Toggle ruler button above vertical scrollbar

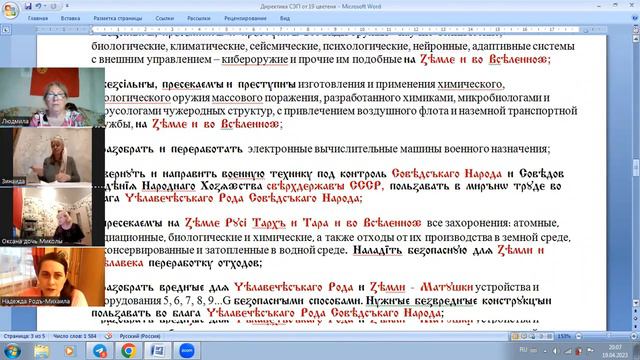coord(636,30)
